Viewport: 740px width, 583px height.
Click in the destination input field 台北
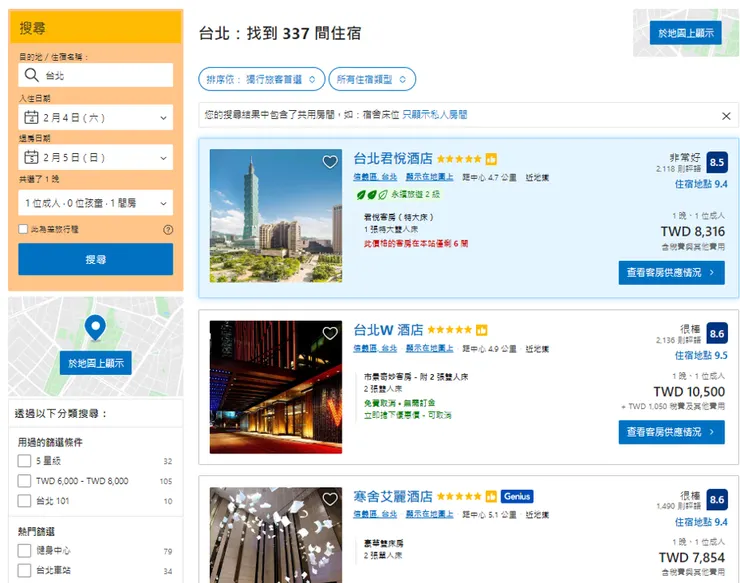[95, 75]
